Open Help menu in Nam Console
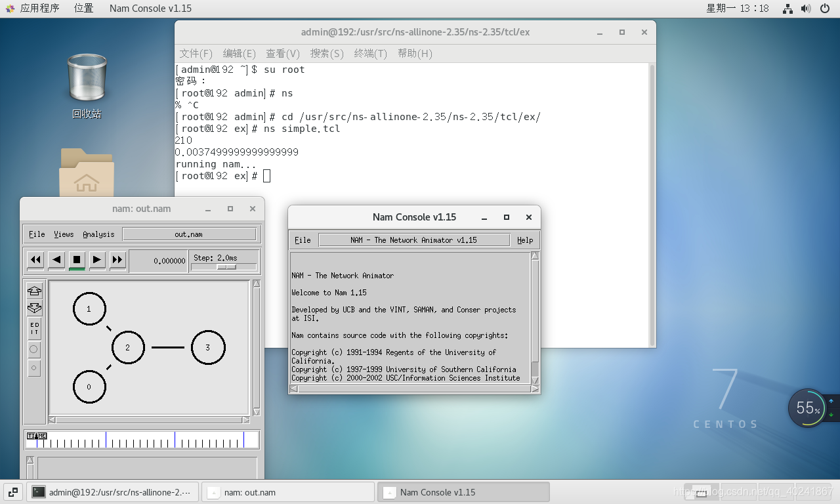This screenshot has height=504, width=840. (525, 240)
